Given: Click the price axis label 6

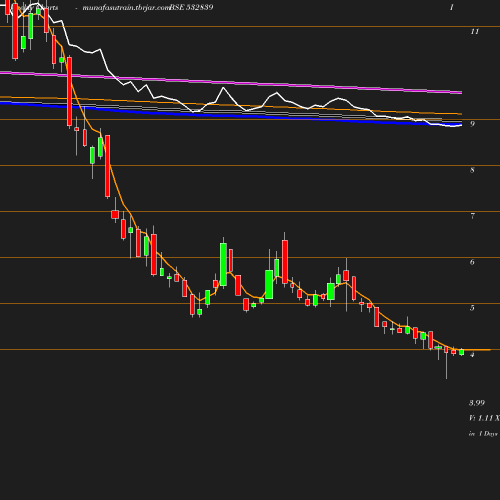Looking at the screenshot, I should 472,262.
